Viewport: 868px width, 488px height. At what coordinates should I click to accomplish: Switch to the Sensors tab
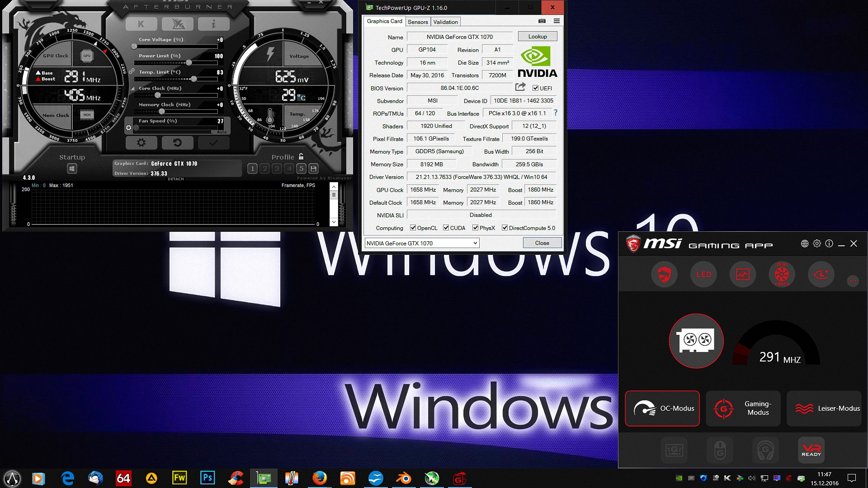(x=417, y=22)
